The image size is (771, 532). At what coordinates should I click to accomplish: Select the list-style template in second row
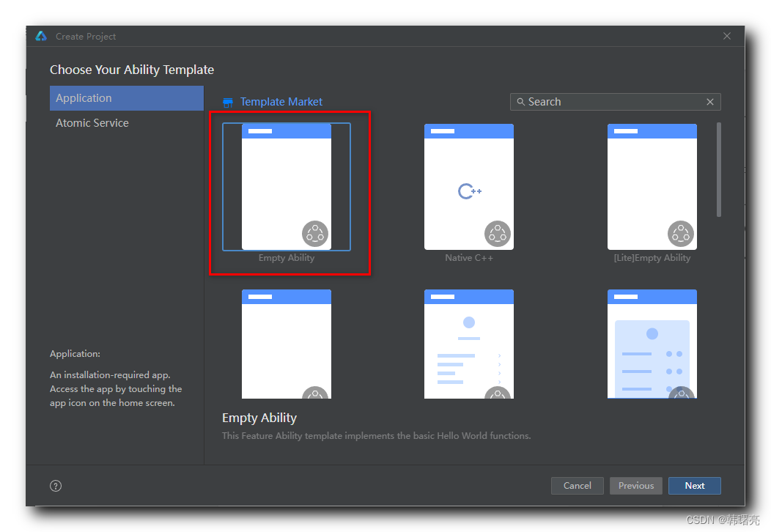coord(469,344)
